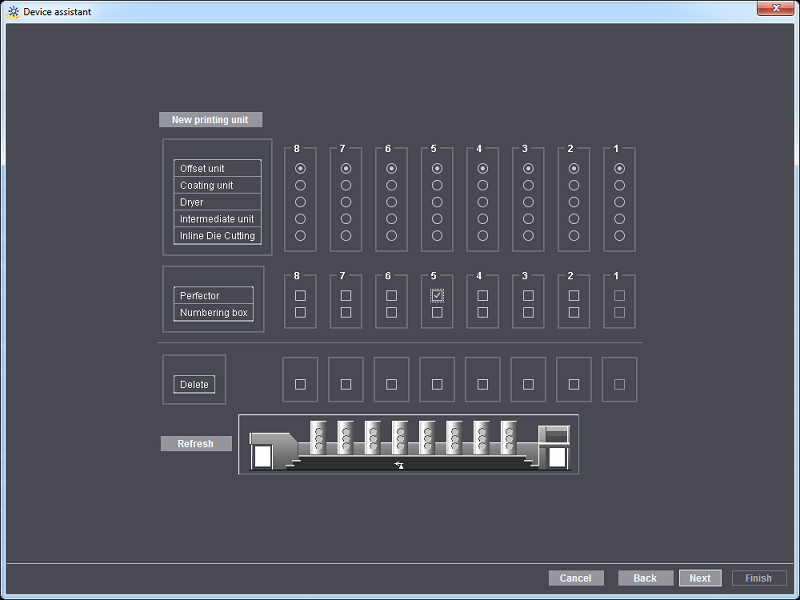Click the Device assistant icon in the title bar
Viewport: 800px width, 600px height.
[15, 10]
